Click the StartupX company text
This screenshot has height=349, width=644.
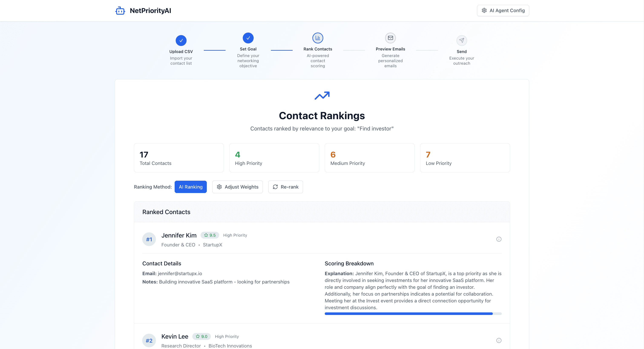[x=213, y=245]
